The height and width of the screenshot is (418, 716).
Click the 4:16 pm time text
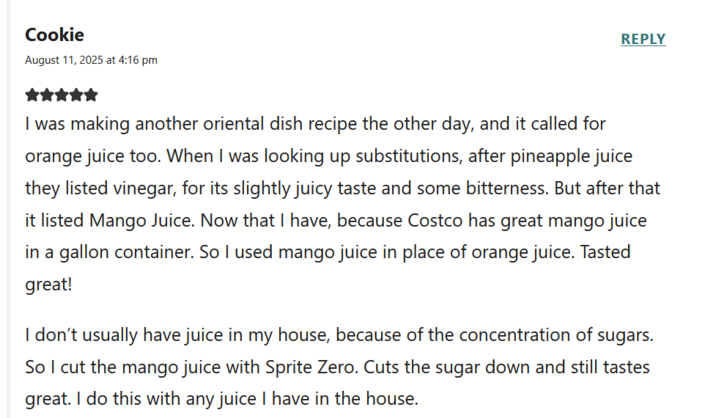138,60
